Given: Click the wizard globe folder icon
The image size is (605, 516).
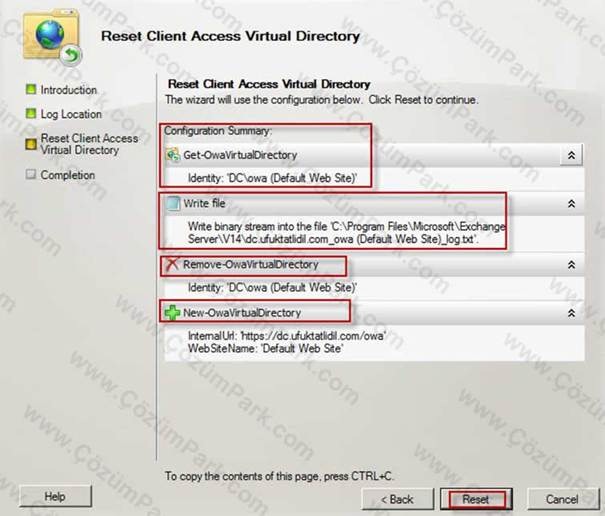Looking at the screenshot, I should coord(52,38).
